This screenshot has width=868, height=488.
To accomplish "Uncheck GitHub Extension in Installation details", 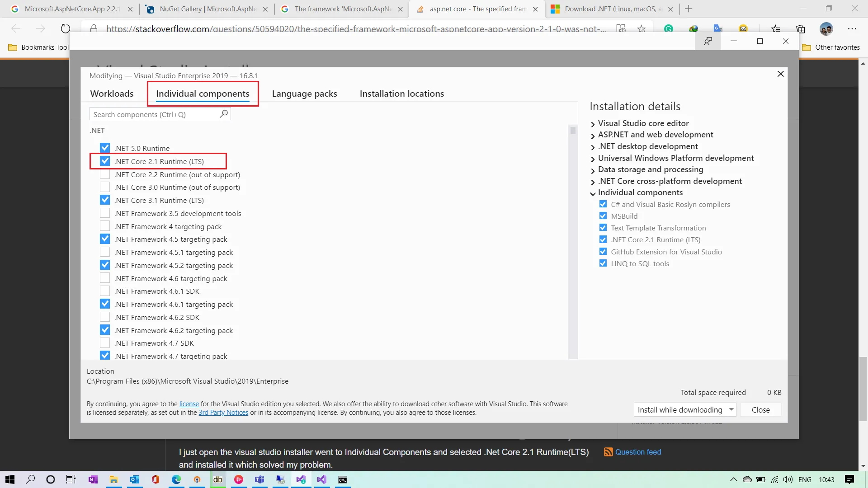I will pos(603,252).
